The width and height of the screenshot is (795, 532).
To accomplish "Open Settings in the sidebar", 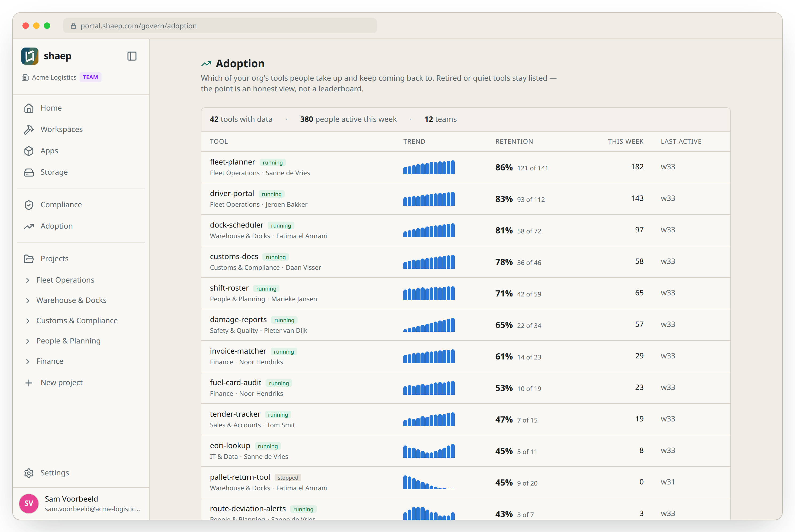I will tap(81, 473).
